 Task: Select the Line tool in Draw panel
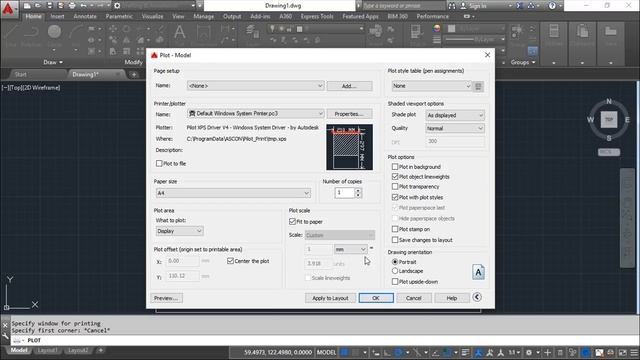pyautogui.click(x=11, y=35)
